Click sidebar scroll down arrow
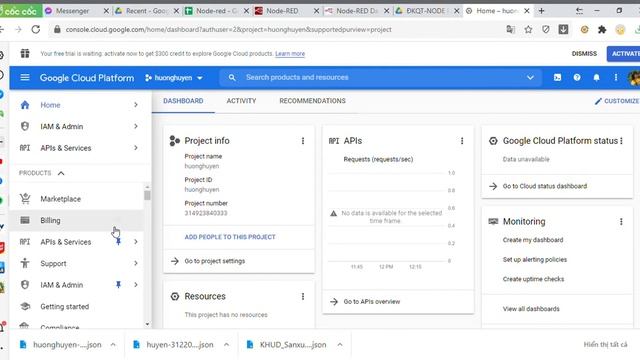 [147, 324]
